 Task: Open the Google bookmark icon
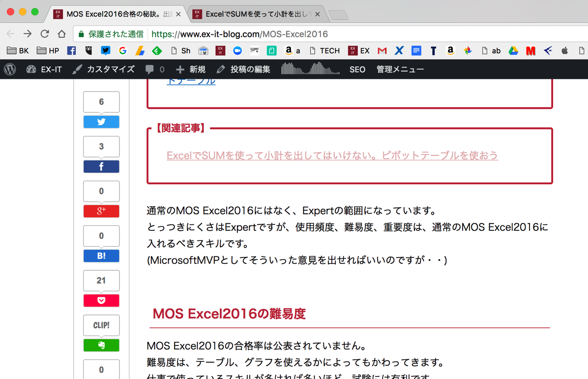122,51
